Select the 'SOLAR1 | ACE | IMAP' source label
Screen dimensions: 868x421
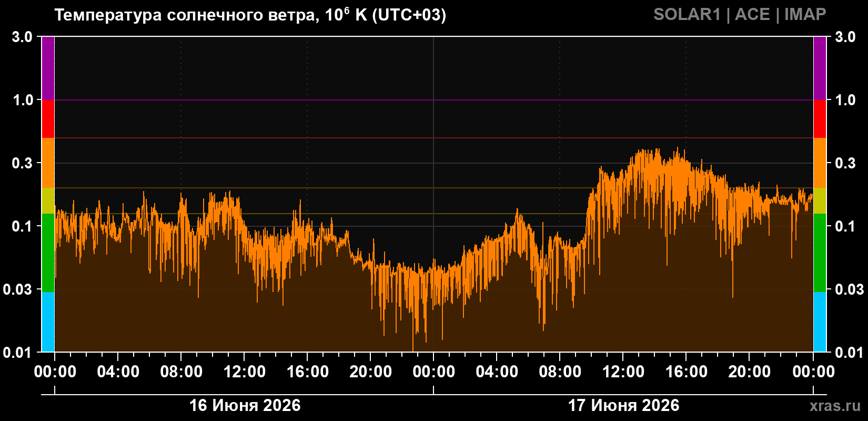pos(740,14)
